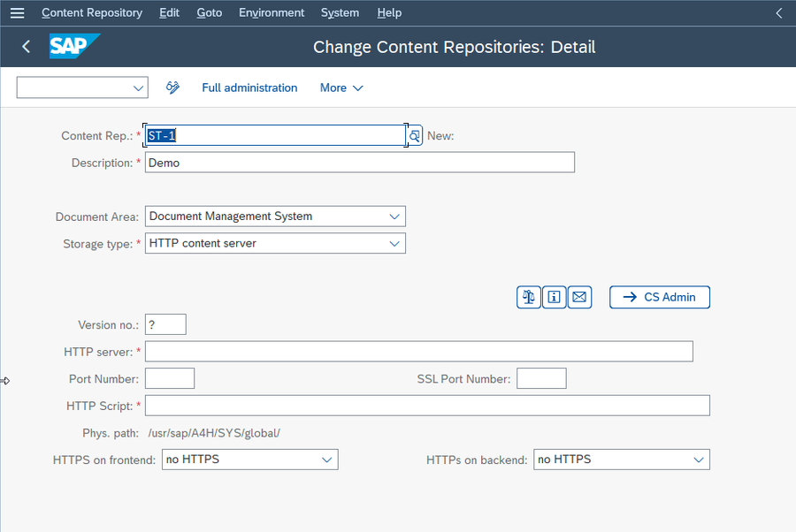Viewport: 796px width, 532px height.
Task: Click the certificate balance icon
Action: (x=528, y=297)
